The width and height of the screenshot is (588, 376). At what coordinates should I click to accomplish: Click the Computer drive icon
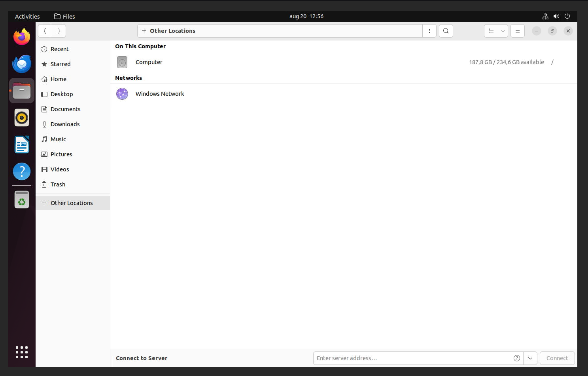point(122,62)
